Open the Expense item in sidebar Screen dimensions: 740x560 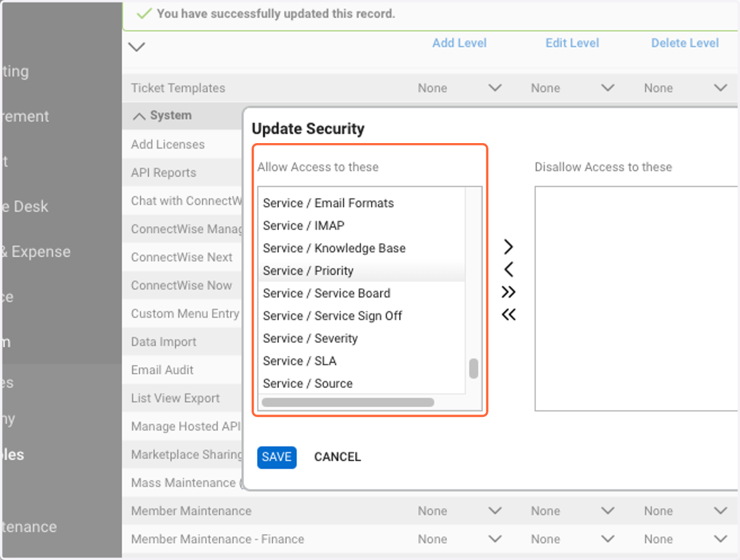point(36,252)
